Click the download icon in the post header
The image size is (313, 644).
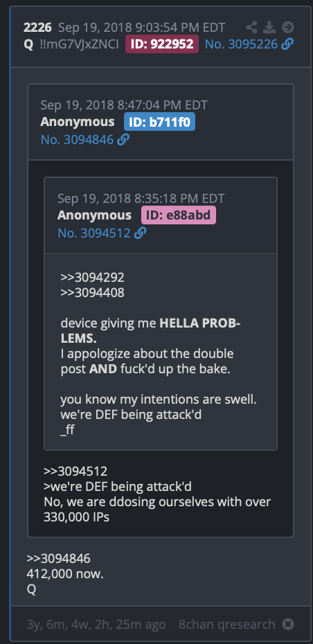[269, 28]
